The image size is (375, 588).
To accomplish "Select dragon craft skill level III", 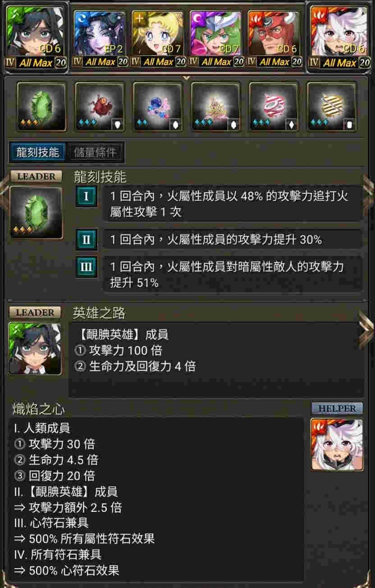I will pos(86,266).
